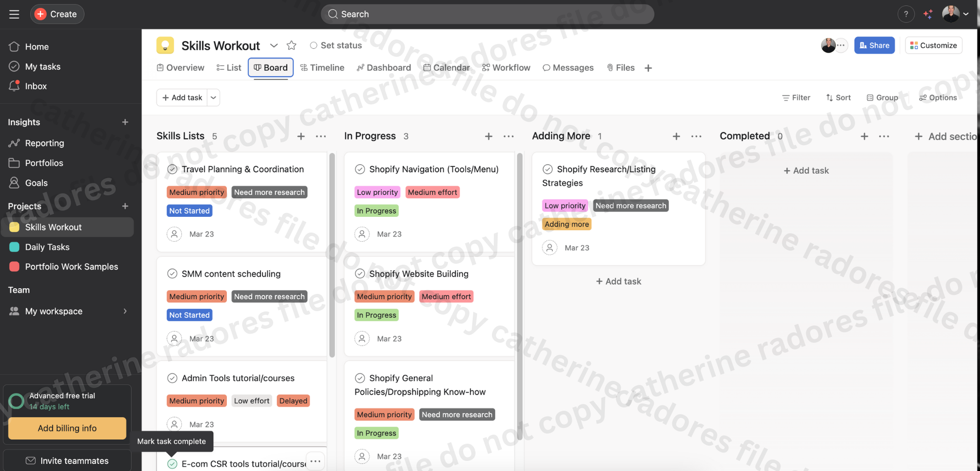Image resolution: width=980 pixels, height=471 pixels.
Task: Open the hamburger menu to collapse sidebar
Action: pos(14,14)
